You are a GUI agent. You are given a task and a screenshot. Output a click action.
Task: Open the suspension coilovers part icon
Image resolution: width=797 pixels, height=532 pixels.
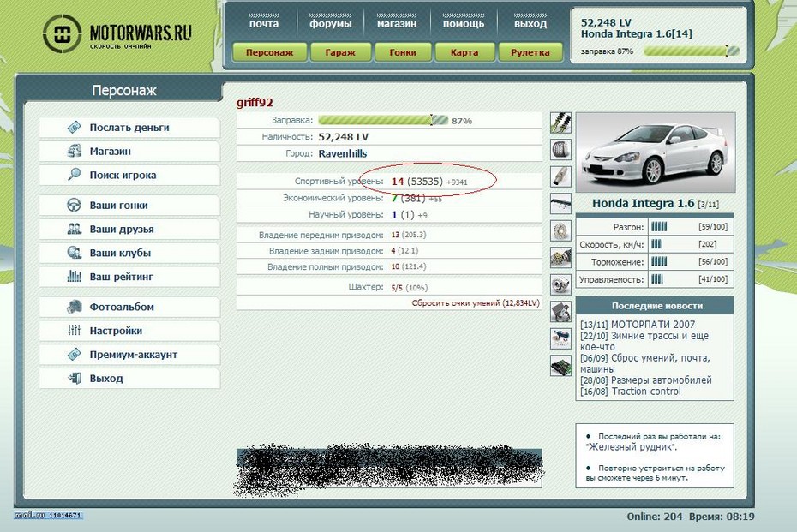pos(560,123)
